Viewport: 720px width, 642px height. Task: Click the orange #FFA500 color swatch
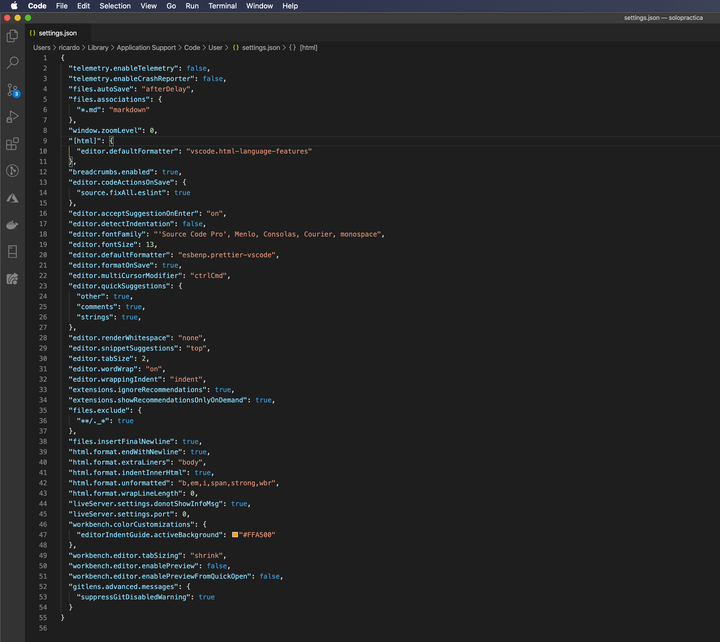[235, 535]
